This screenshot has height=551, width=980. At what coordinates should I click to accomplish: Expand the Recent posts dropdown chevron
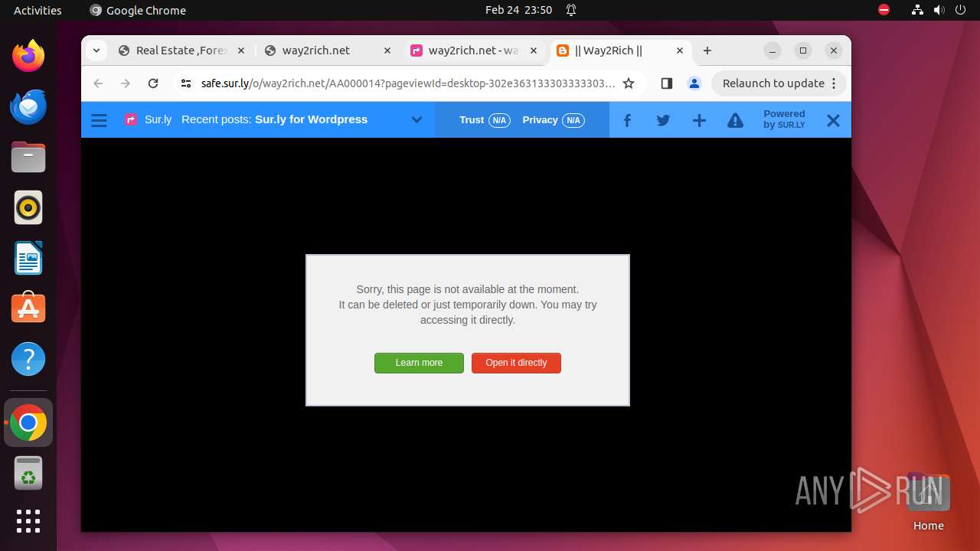point(416,120)
